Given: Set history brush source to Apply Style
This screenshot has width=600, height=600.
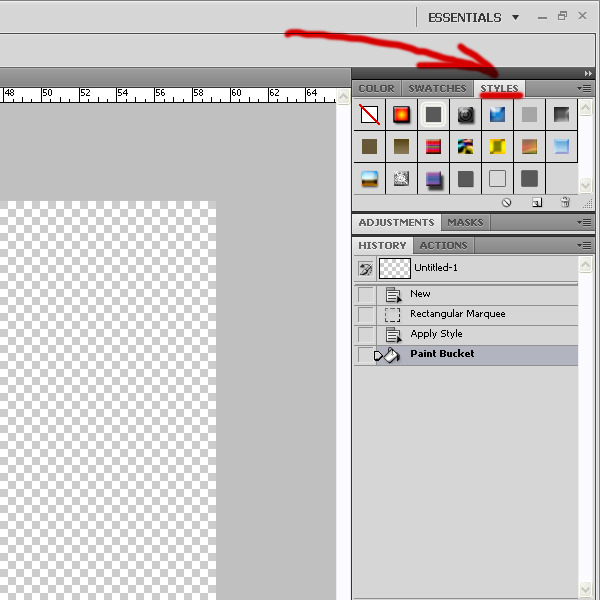Looking at the screenshot, I should tap(365, 335).
